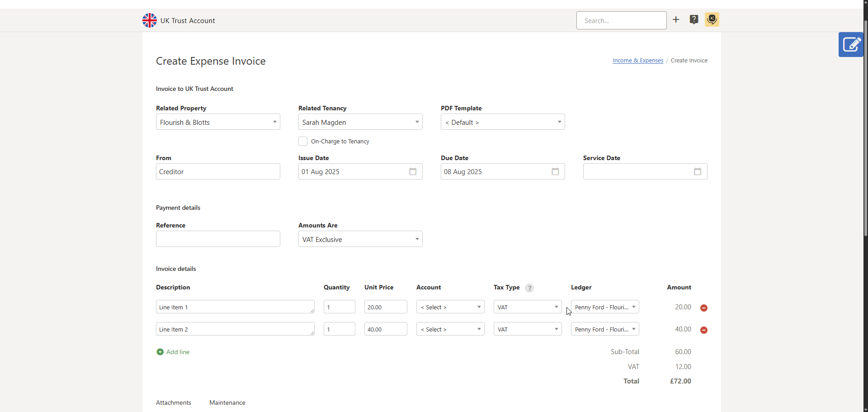868x412 pixels.
Task: Open the Issue Date calendar picker
Action: [x=413, y=172]
